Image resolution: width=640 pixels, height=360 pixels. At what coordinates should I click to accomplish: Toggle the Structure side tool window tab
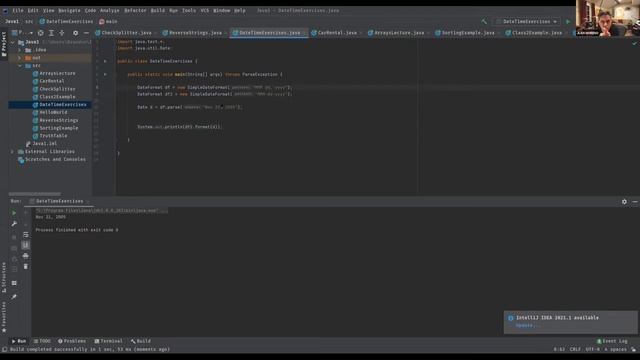(4, 277)
